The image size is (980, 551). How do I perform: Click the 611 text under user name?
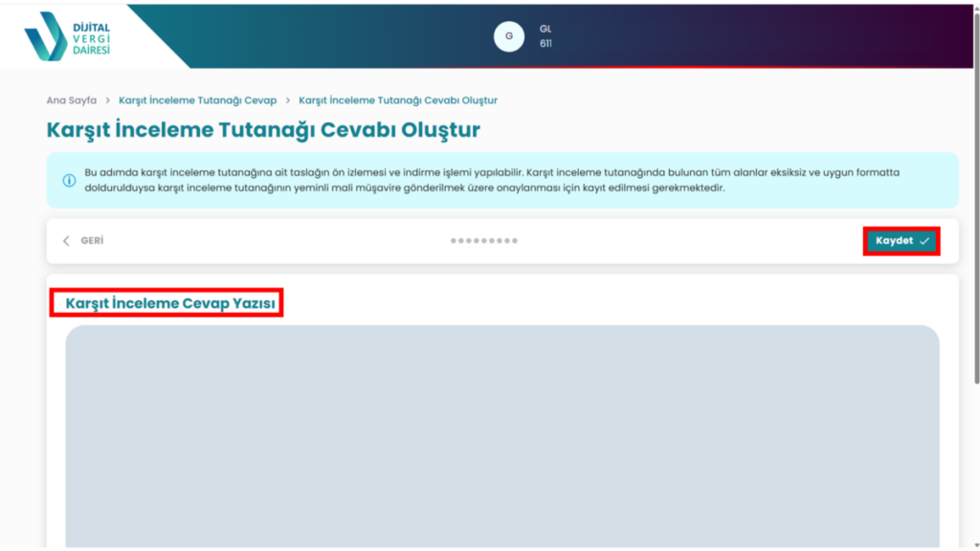[546, 44]
